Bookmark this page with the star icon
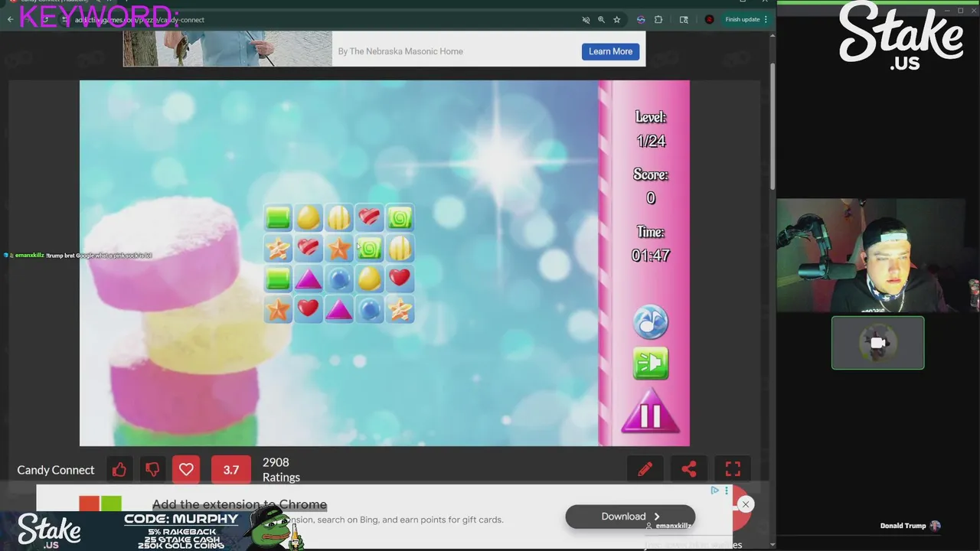This screenshot has width=980, height=551. pyautogui.click(x=617, y=19)
